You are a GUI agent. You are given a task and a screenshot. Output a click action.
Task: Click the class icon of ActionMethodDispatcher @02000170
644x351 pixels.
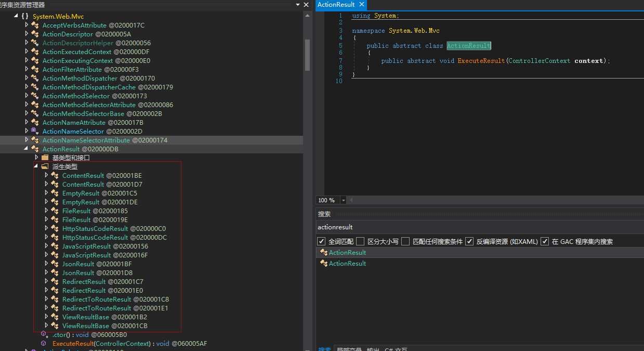(x=35, y=79)
